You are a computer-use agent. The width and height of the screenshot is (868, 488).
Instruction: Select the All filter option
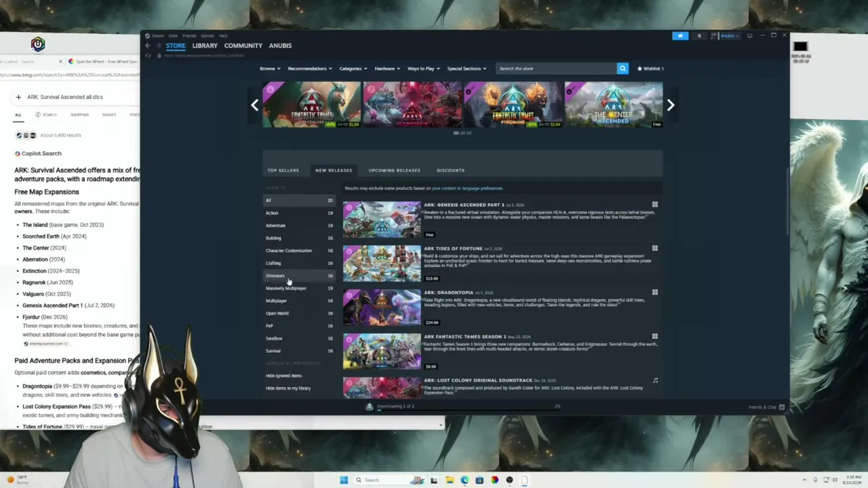point(299,201)
